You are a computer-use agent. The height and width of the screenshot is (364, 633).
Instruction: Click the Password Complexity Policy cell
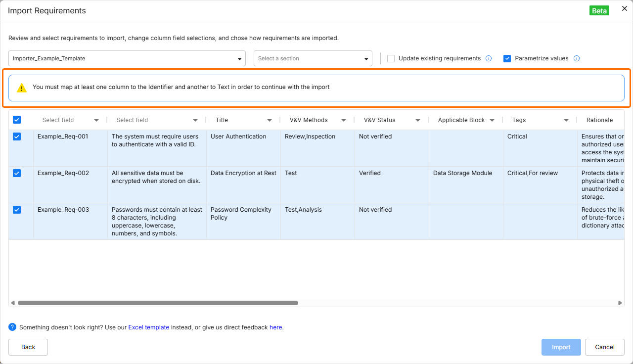(243, 222)
